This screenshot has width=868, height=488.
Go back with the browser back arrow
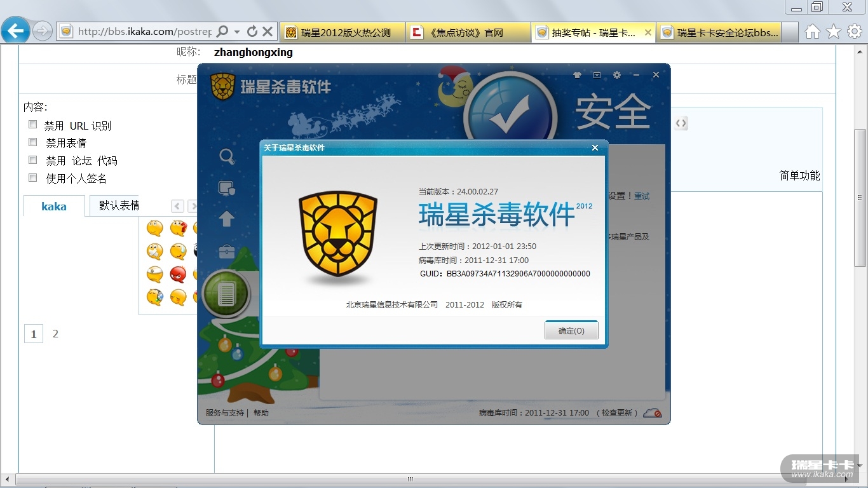coord(15,30)
